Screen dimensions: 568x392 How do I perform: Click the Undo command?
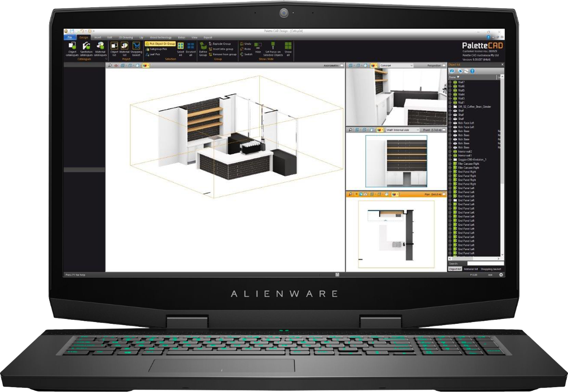[246, 44]
